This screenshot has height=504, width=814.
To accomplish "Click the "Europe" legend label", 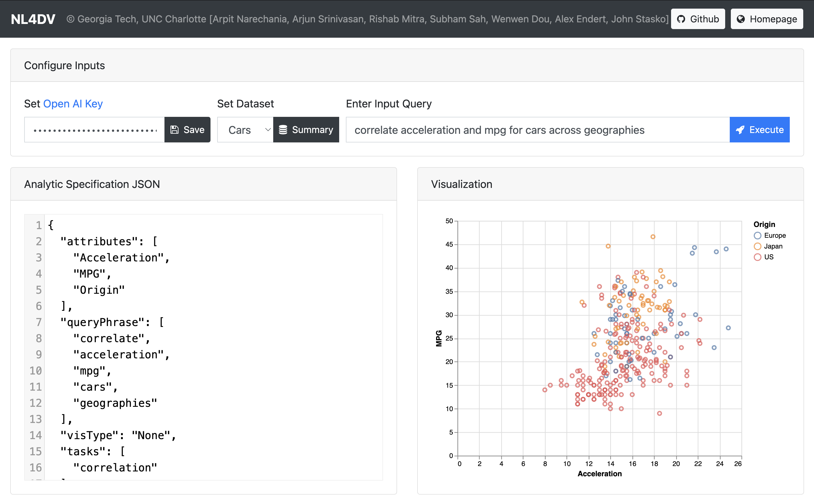I will (x=775, y=236).
